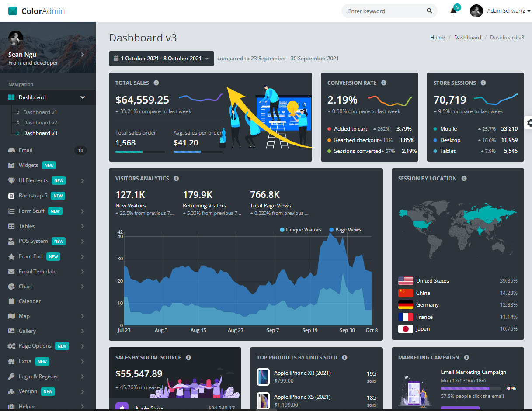Open the notifications bell icon

click(x=454, y=11)
